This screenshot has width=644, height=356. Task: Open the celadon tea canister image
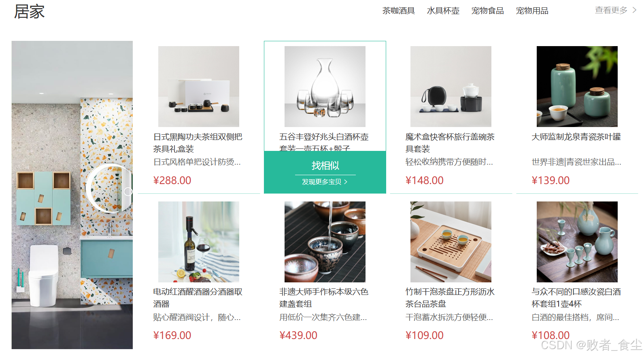pos(577,87)
